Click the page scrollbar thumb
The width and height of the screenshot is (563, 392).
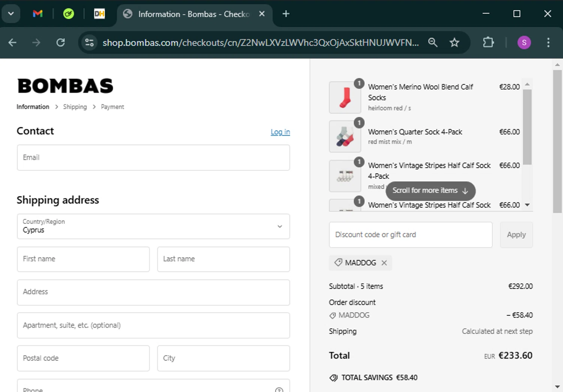(x=557, y=142)
